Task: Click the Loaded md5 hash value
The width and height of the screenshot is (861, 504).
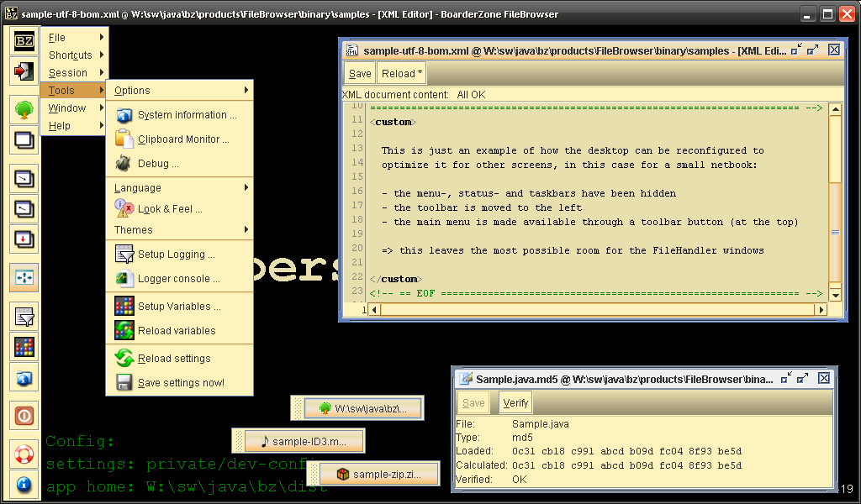Action: 626,451
